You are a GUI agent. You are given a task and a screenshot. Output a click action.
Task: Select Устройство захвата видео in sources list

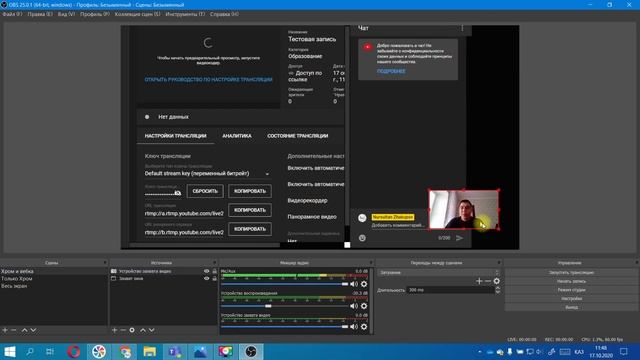(x=145, y=271)
